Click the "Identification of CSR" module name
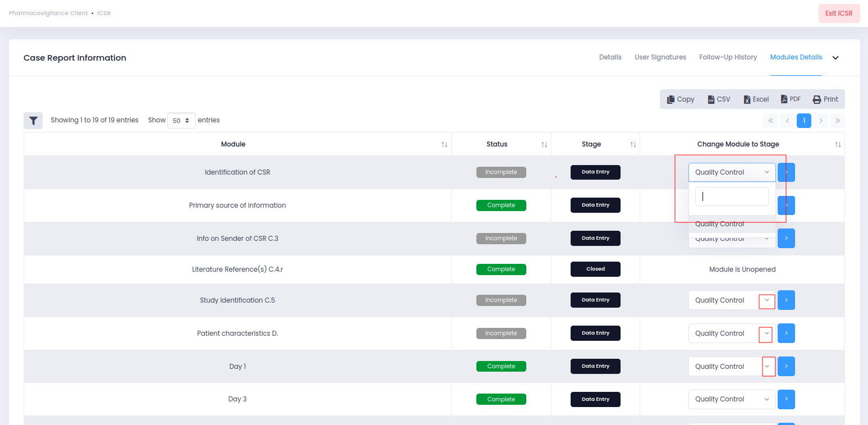Viewport: 868px width, 425px height. coord(237,172)
